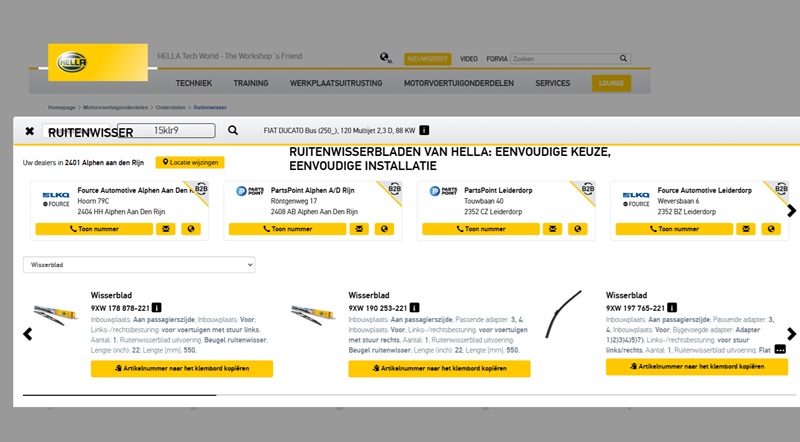Click the search icon next to 15klr9
This screenshot has height=442, width=800.
click(233, 130)
